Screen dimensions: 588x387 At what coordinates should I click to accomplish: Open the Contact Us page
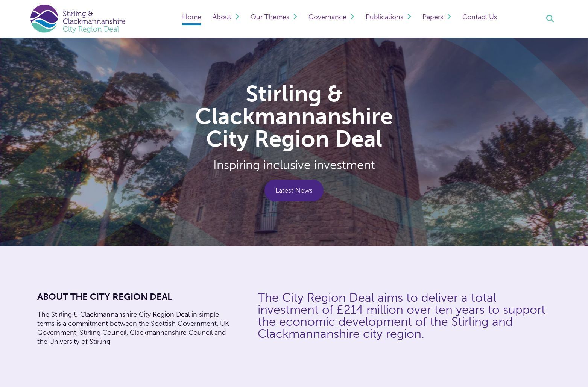click(479, 17)
